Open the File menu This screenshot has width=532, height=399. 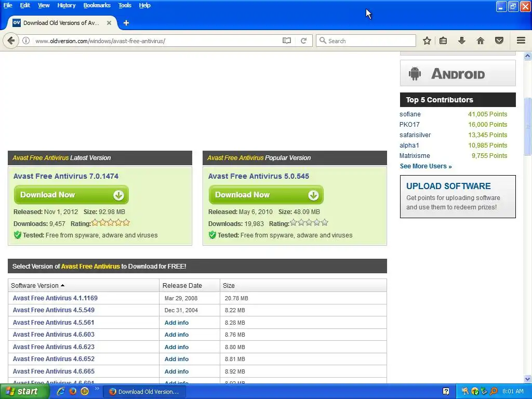[8, 5]
